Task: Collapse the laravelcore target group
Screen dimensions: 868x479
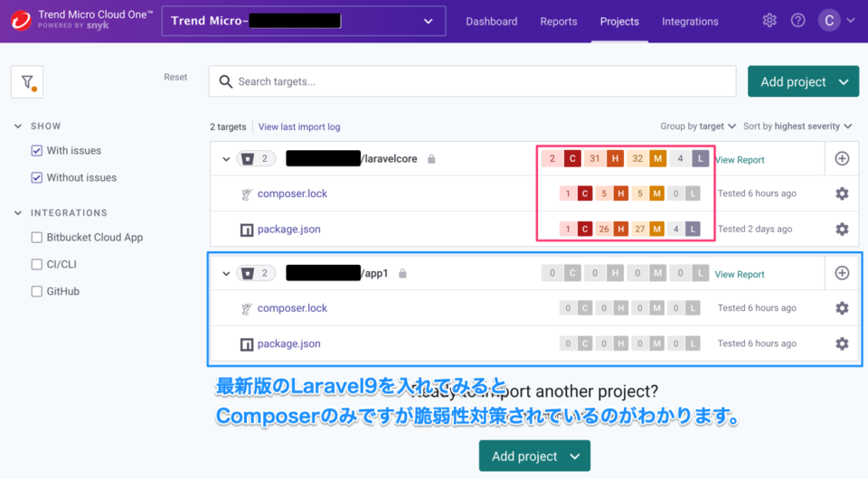Action: tap(226, 159)
